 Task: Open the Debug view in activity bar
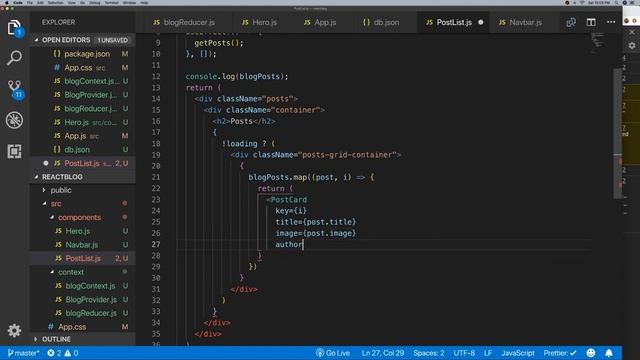[14, 120]
